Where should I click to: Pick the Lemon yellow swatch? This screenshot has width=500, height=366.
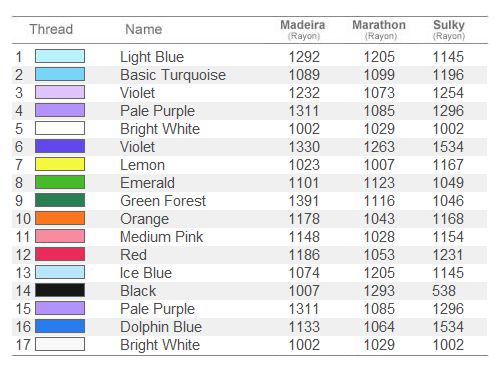pos(60,164)
